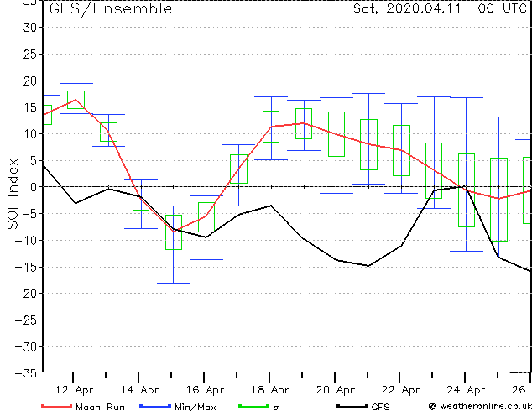
Task: Click the black 'GFS' legend line
Action: tap(352, 406)
